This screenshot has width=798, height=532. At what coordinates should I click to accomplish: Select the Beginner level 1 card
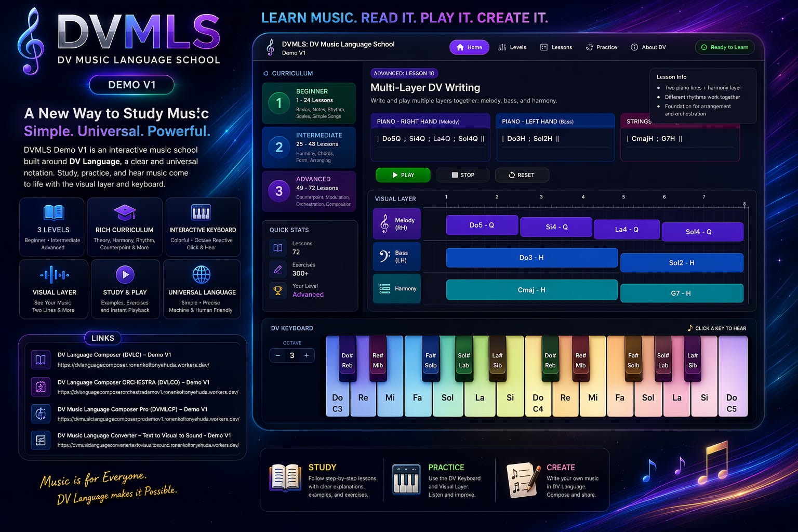pos(309,103)
